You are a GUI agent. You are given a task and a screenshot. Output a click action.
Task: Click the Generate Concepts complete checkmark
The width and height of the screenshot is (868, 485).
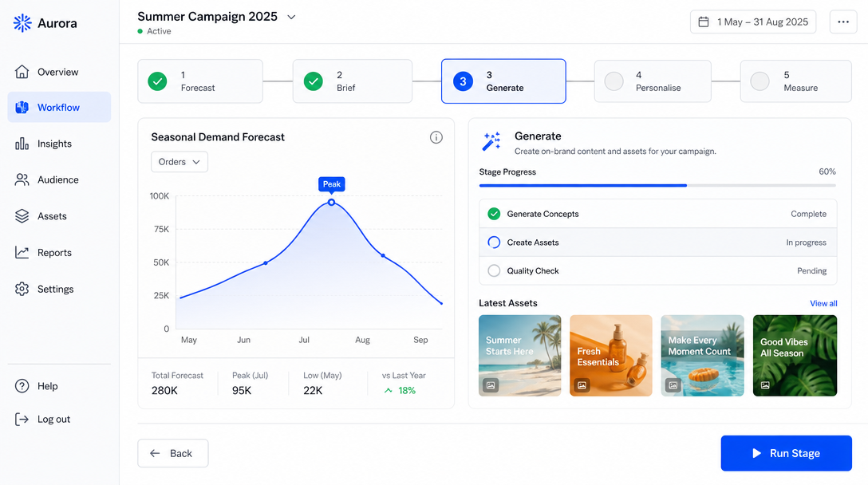[494, 214]
